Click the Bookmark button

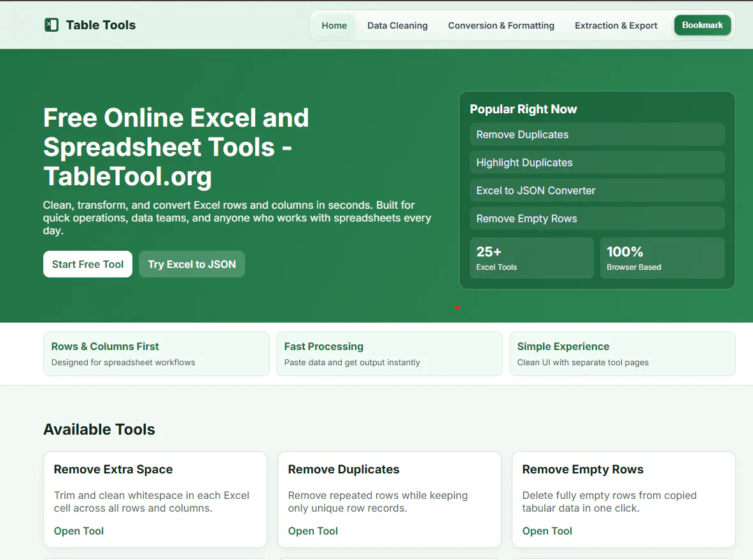pyautogui.click(x=702, y=25)
